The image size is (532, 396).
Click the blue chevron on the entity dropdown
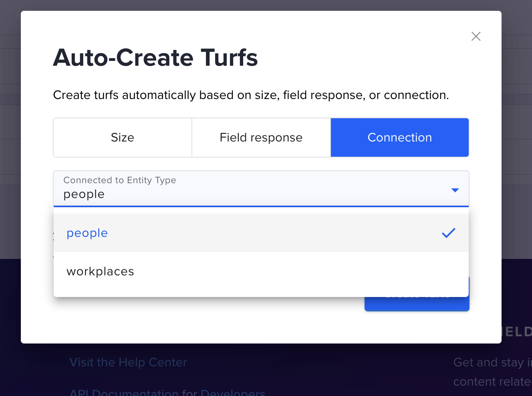click(455, 190)
